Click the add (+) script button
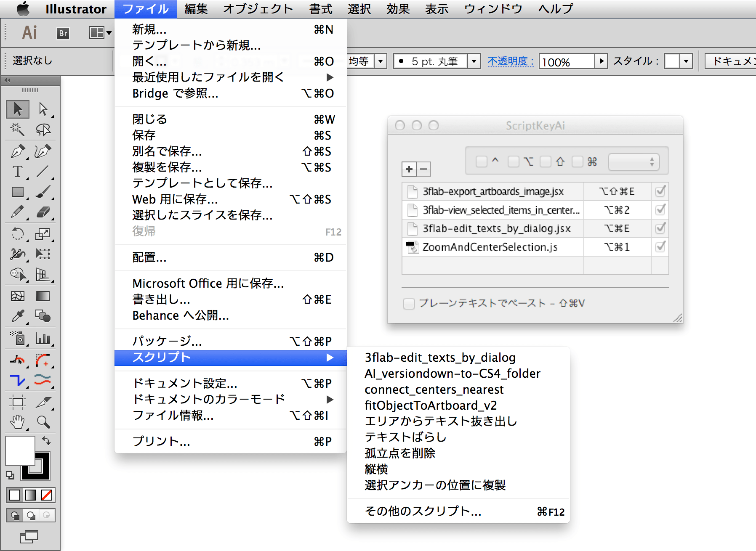The height and width of the screenshot is (551, 756). tap(409, 169)
